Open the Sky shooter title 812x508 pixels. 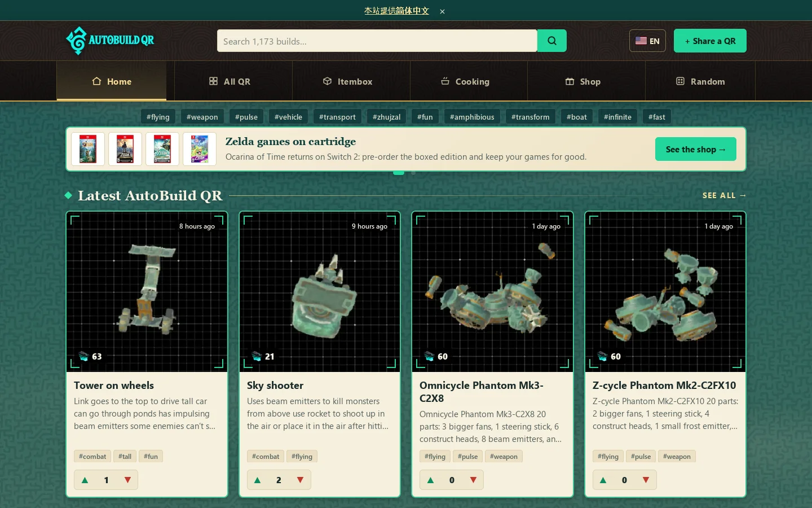[x=275, y=386]
